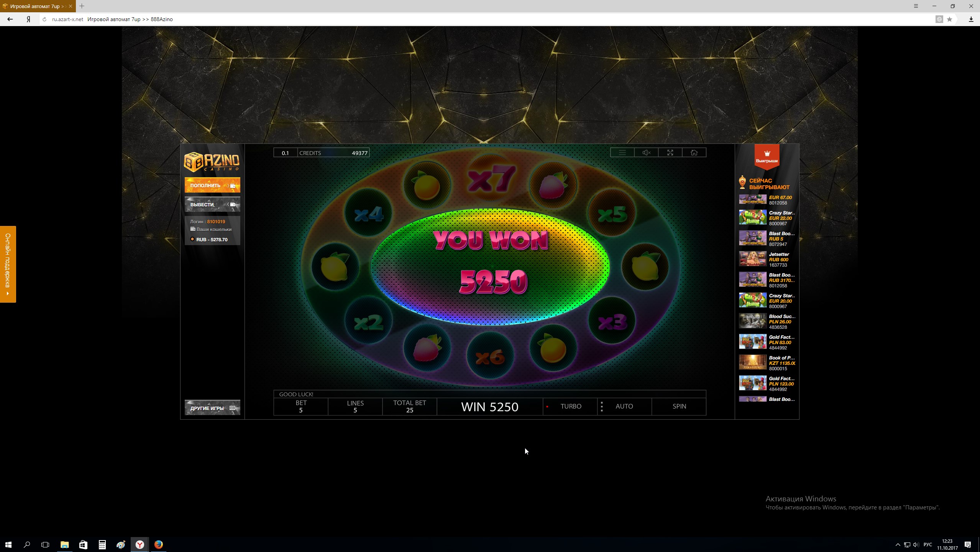Click the BET value field
Viewport: 980px width, 552px height.
(x=301, y=407)
